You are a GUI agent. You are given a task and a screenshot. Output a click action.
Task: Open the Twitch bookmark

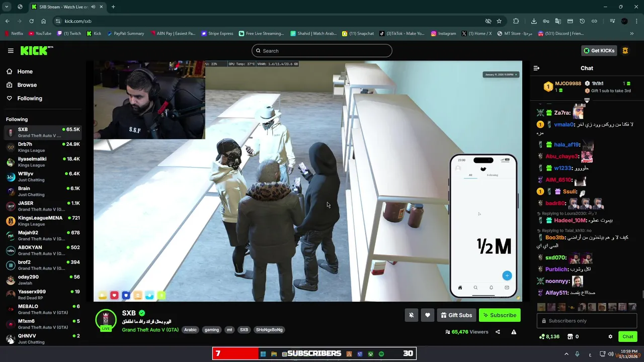(x=69, y=34)
